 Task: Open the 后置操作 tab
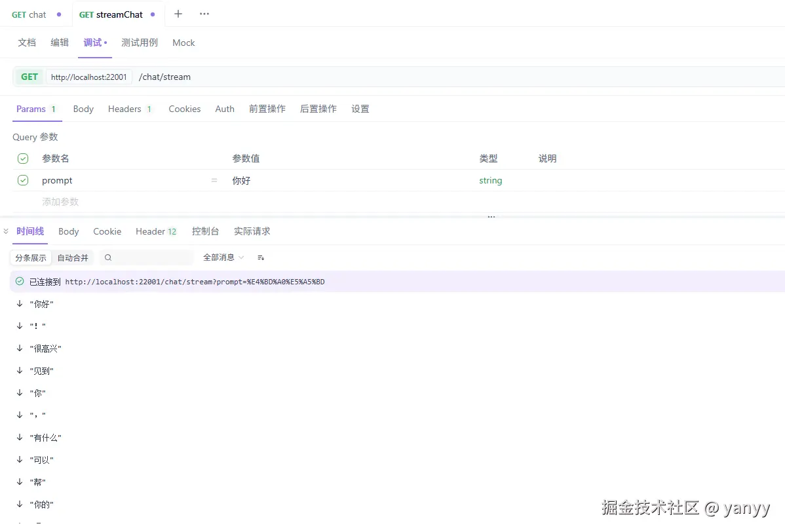click(x=318, y=109)
